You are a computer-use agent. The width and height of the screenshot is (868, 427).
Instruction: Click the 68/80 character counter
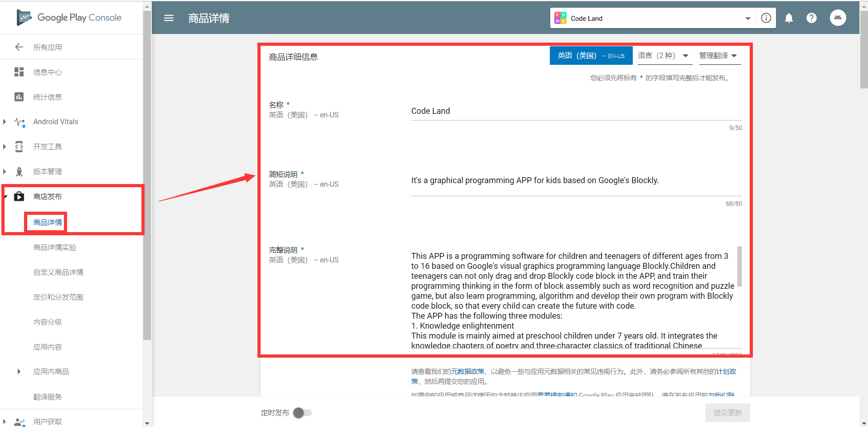734,204
